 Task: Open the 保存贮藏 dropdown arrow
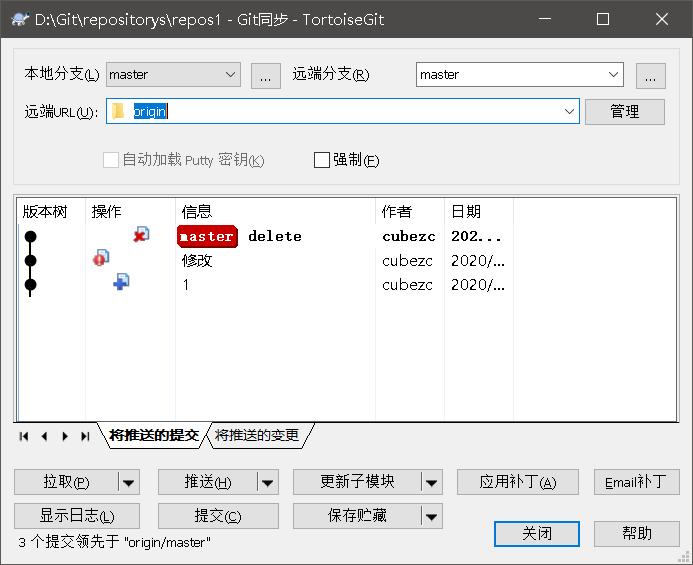(x=431, y=516)
